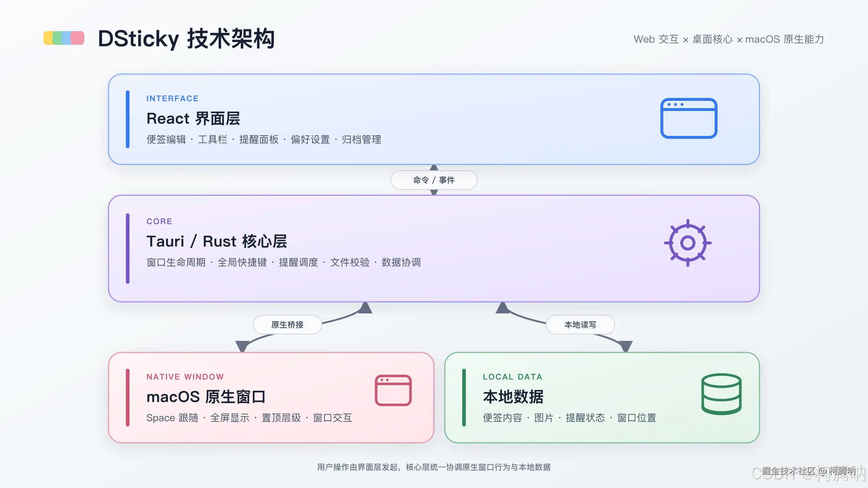Click the colorful DSticky logo
This screenshot has width=868, height=488.
(x=64, y=38)
